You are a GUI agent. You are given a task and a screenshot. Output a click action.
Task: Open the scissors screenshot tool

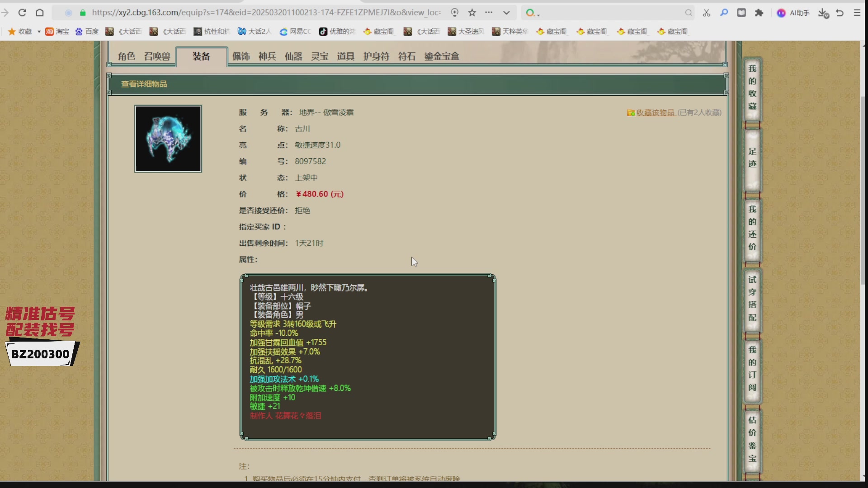click(706, 13)
